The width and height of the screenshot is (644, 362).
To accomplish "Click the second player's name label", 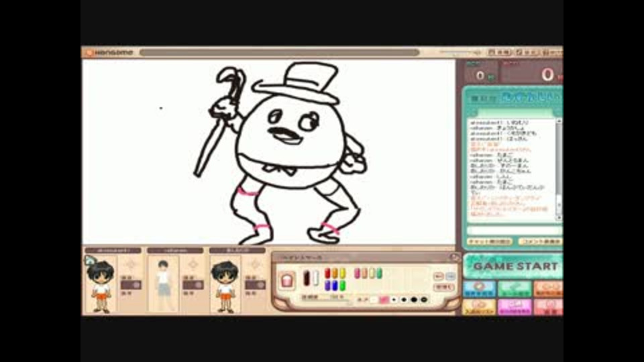I will click(175, 250).
